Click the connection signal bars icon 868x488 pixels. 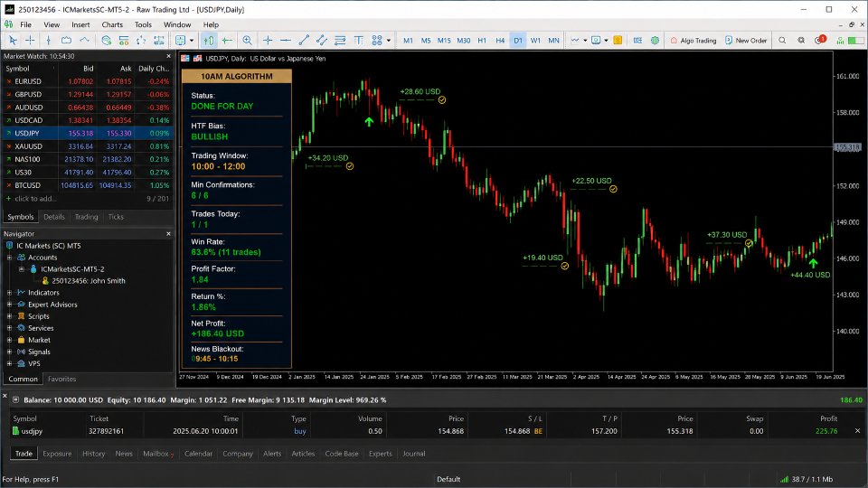(x=840, y=41)
